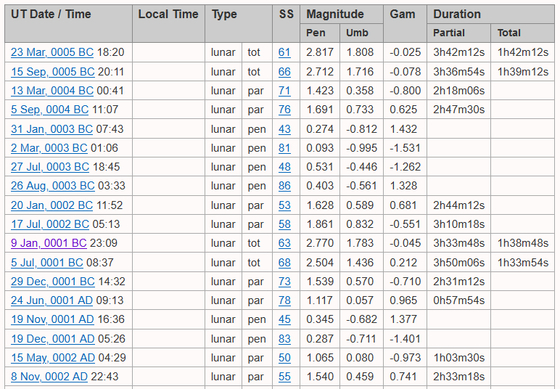Screen dimensions: 560x389
Task: Open Saros series 55 link
Action: pos(284,376)
